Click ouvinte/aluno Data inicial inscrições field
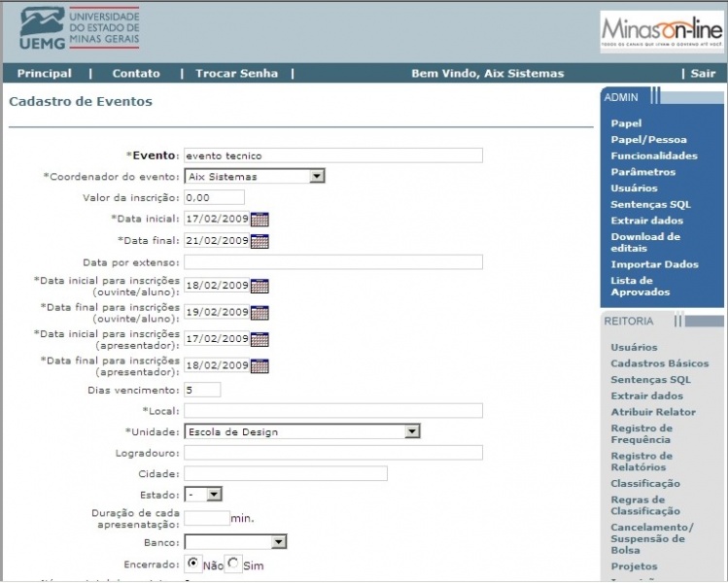728x583 pixels. coord(217,285)
